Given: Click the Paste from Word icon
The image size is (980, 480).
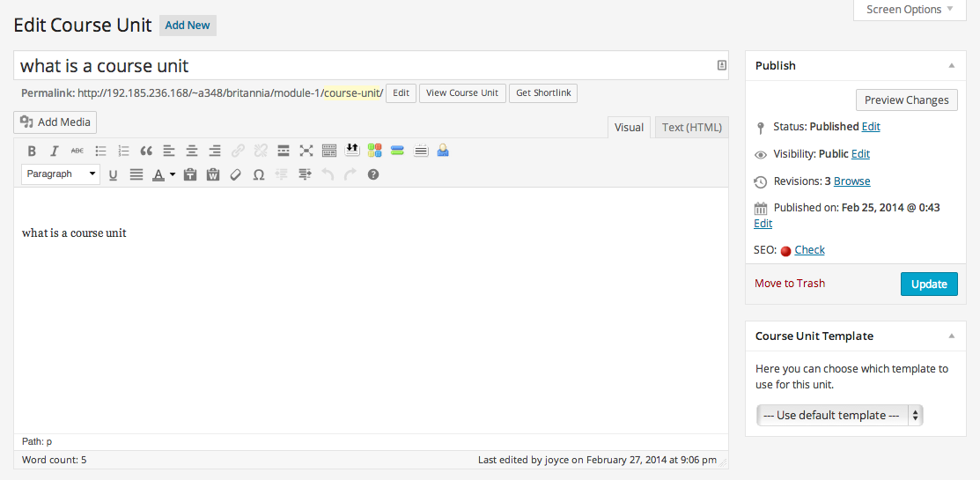Looking at the screenshot, I should [213, 174].
